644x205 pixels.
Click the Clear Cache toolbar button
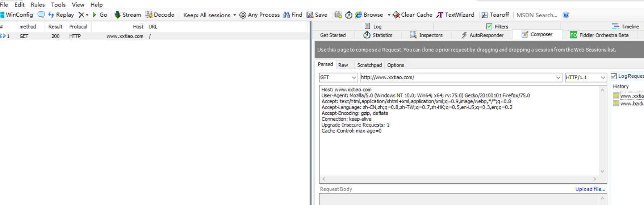point(413,15)
